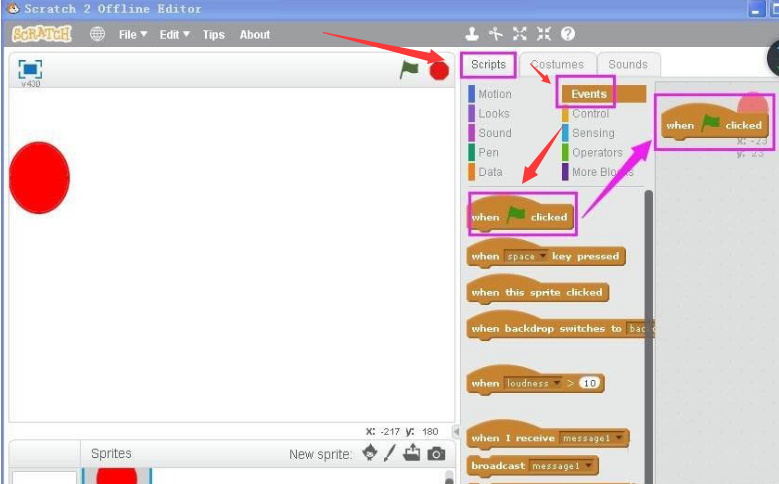
Task: Open the loudness dropdown in the when block
Action: [534, 383]
